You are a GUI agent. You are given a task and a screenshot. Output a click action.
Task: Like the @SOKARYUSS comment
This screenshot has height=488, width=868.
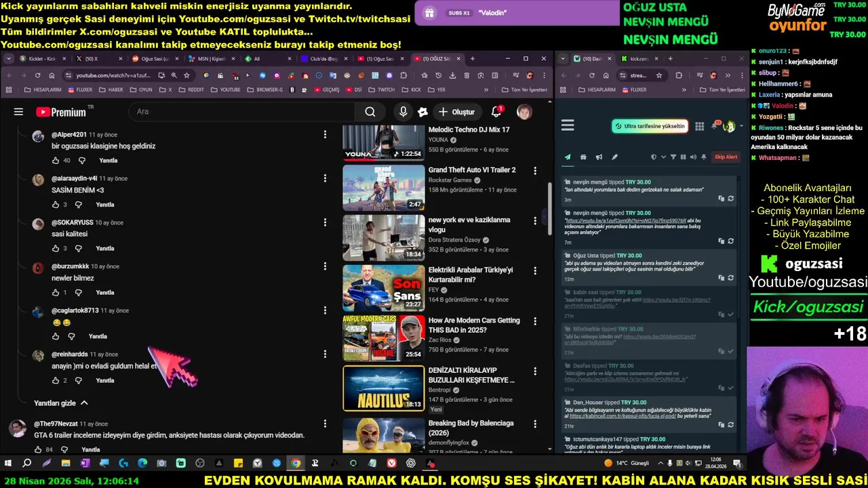coord(56,249)
